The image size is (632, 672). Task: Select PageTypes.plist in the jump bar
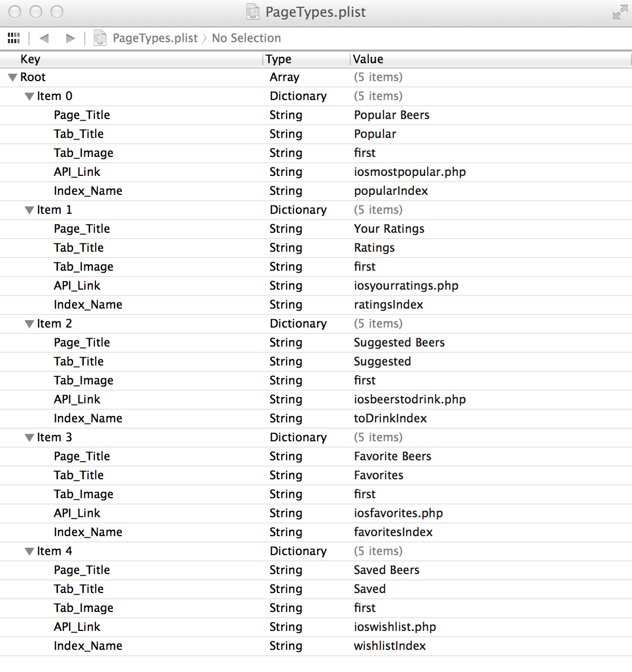[x=155, y=38]
